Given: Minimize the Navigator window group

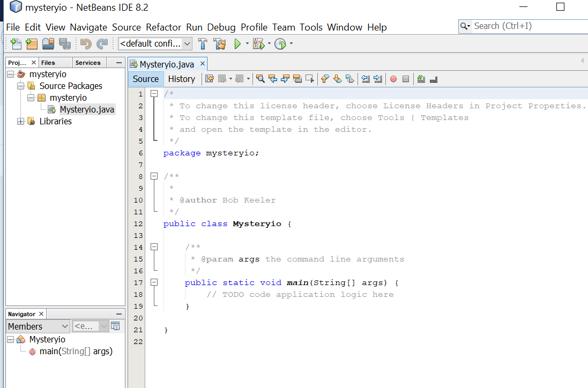Looking at the screenshot, I should click(x=119, y=314).
